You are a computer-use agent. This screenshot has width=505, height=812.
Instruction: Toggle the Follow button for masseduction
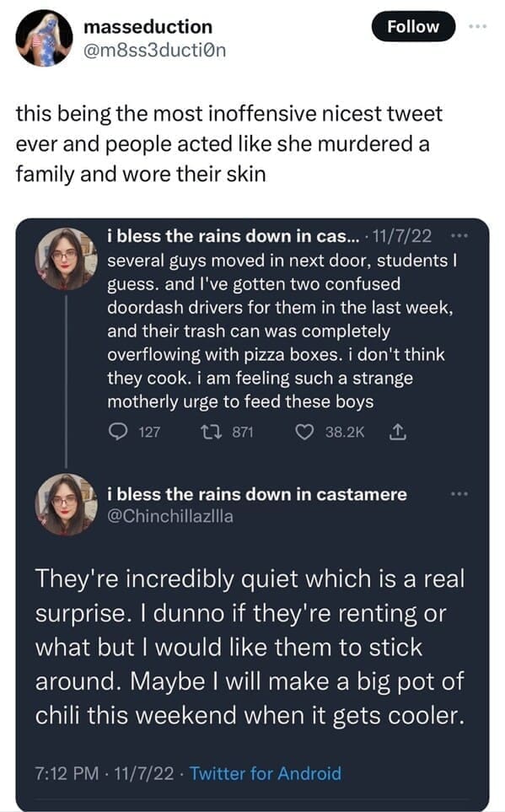tap(411, 26)
